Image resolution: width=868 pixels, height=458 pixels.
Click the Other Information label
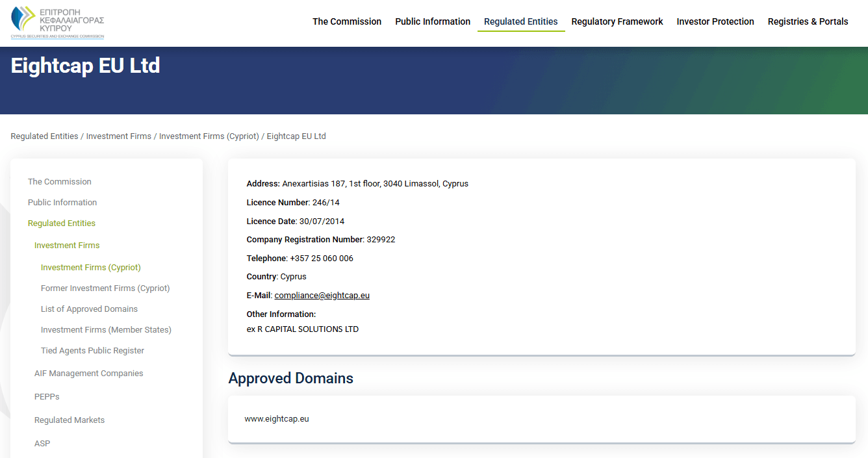(281, 314)
